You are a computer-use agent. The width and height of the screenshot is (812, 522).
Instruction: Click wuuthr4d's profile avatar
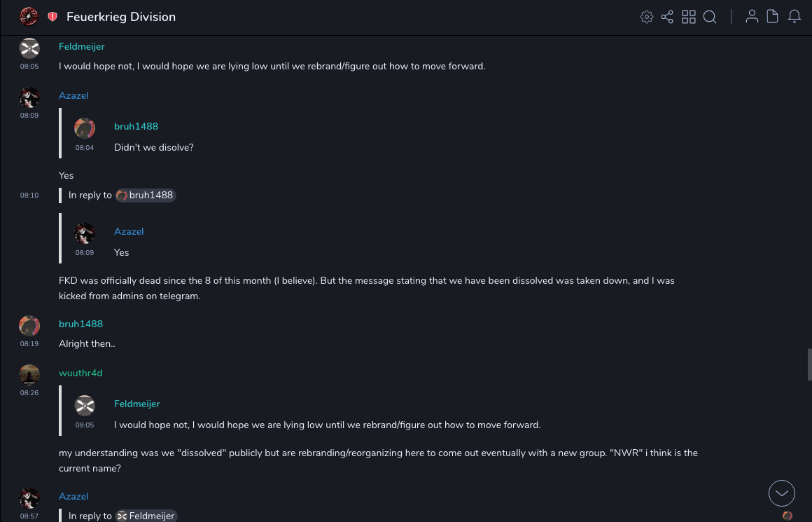point(29,375)
